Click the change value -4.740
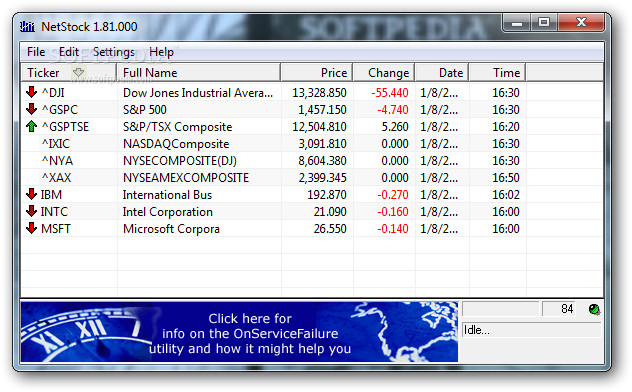 [393, 110]
